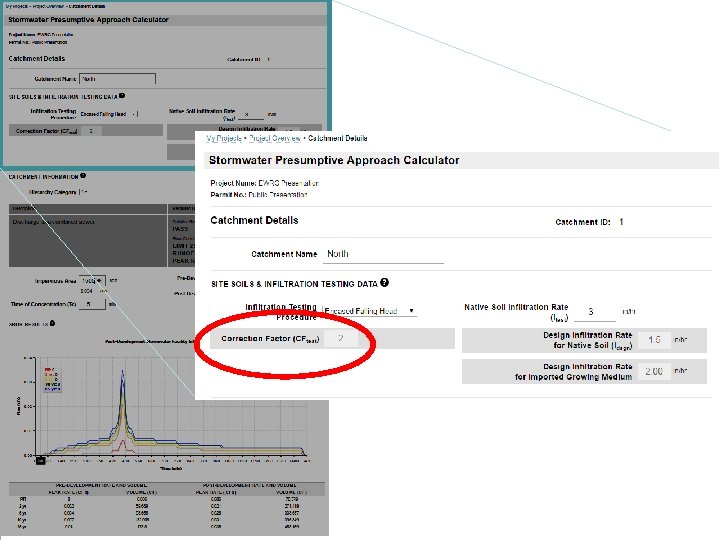
Task: Click Catchment Details heading in background page
Action: [x=37, y=59]
